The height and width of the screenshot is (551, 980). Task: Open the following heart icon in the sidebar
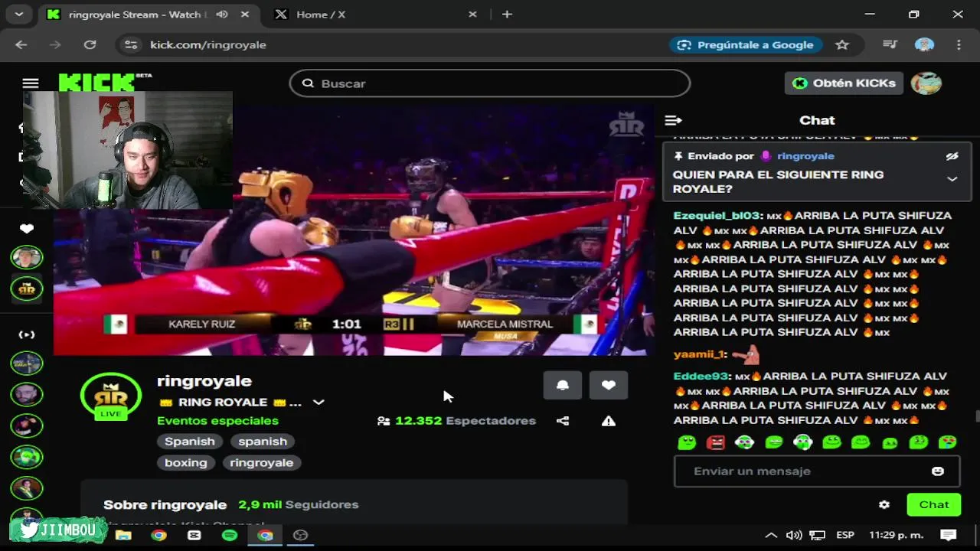(27, 229)
